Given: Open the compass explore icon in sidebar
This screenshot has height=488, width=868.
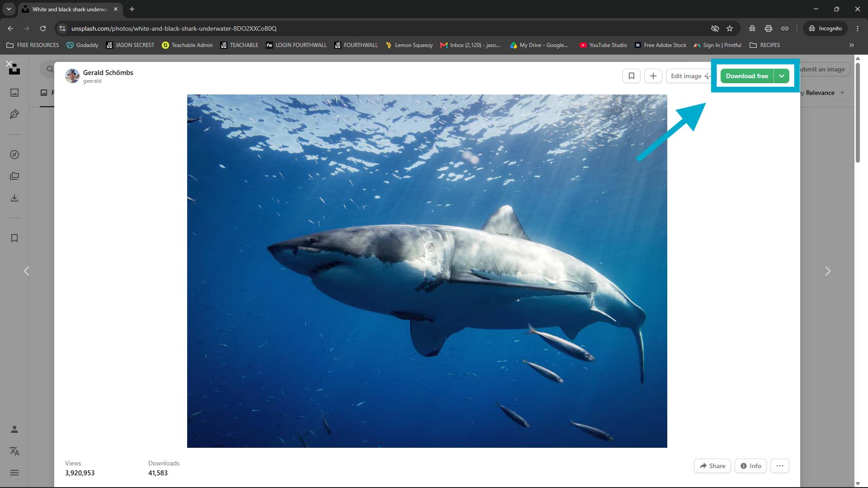Looking at the screenshot, I should coord(14,155).
